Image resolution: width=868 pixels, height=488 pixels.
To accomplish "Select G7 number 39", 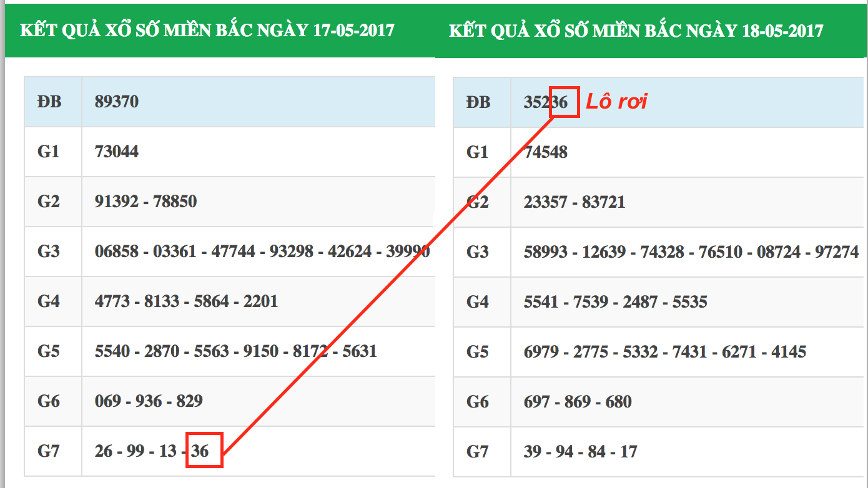I will click(532, 451).
